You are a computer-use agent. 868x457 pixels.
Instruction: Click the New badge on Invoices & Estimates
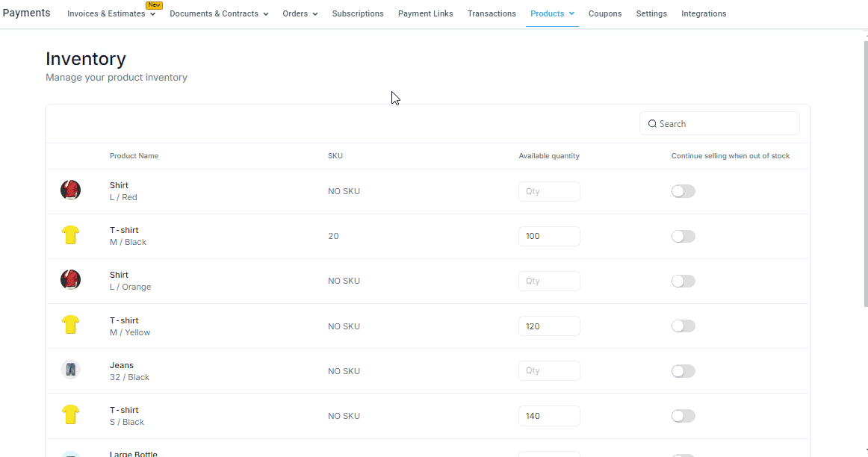click(155, 5)
